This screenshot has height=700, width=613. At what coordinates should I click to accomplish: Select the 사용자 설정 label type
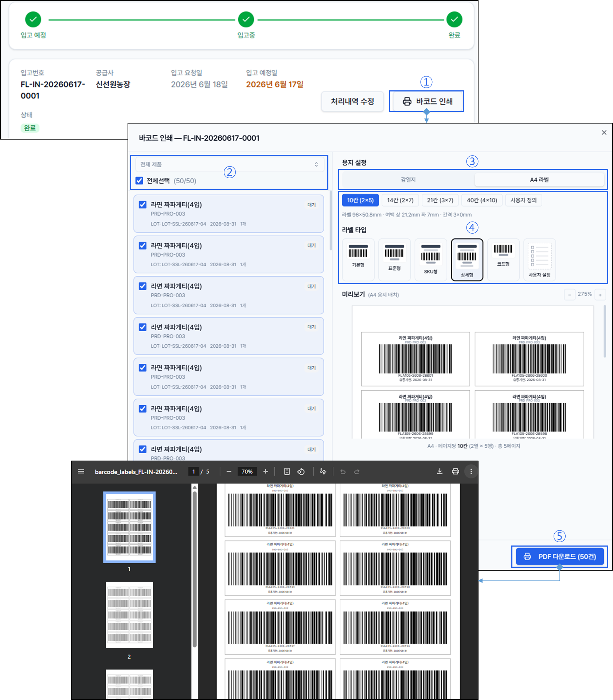(539, 259)
